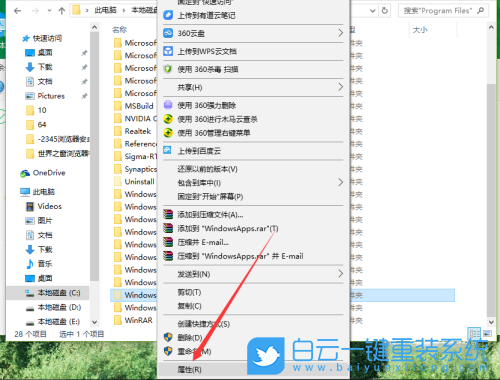Screen dimensions: 500x380
Task: Choose Pin to Start screen (P)
Action: [253, 196]
